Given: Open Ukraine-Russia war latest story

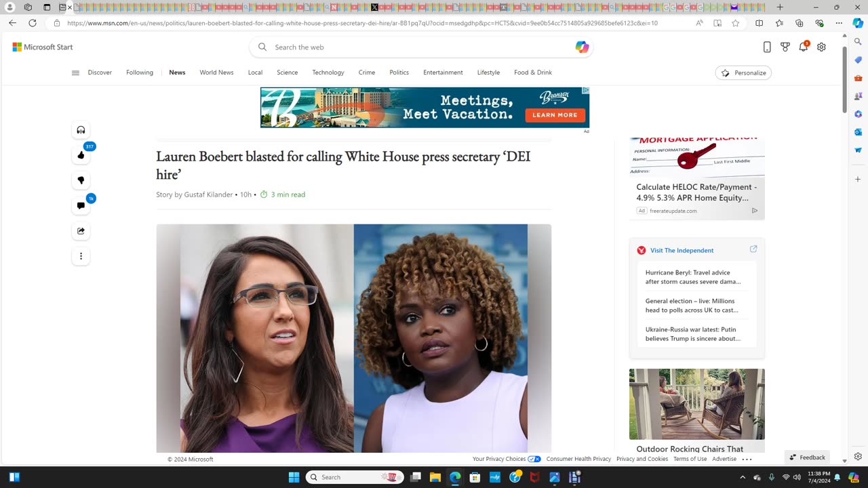Looking at the screenshot, I should 693,333.
